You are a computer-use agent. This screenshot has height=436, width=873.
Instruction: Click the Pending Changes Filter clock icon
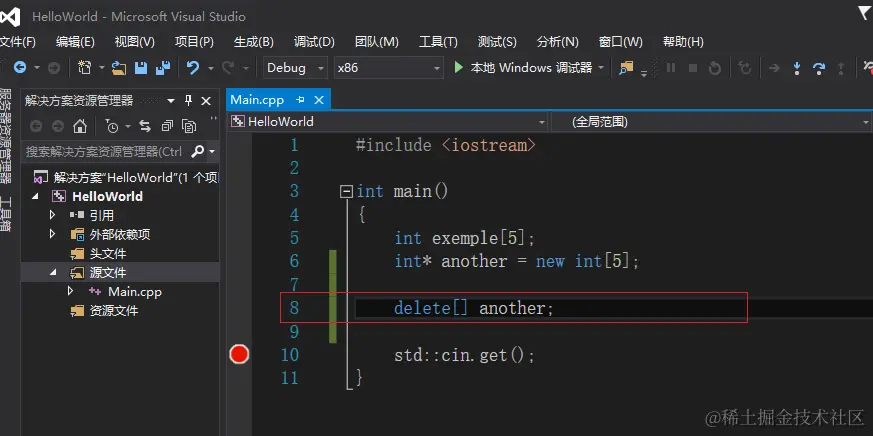click(x=111, y=126)
